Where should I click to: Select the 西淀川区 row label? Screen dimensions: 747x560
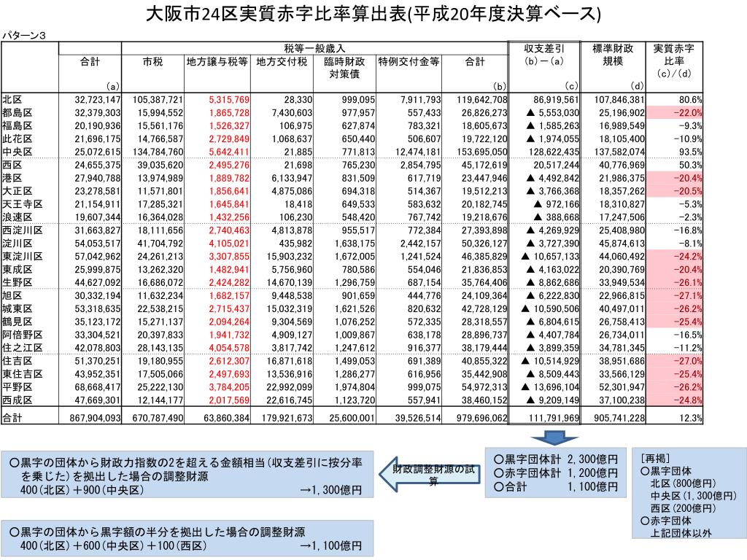[23, 230]
